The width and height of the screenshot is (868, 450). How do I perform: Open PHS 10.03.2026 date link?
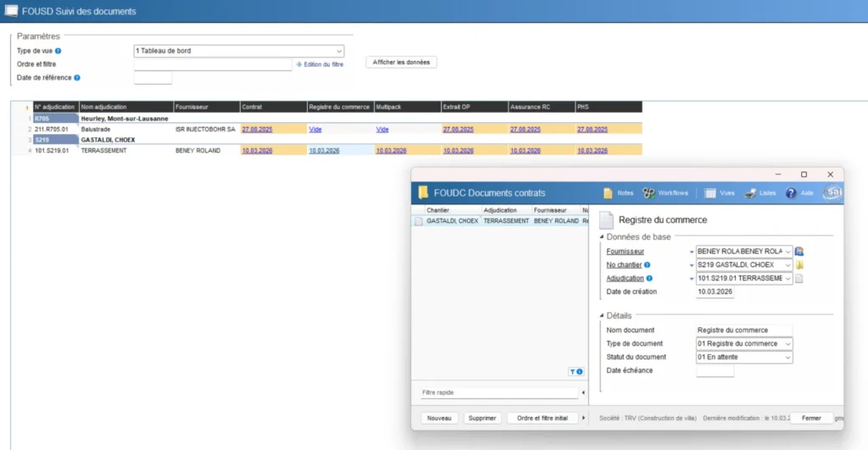tap(592, 151)
